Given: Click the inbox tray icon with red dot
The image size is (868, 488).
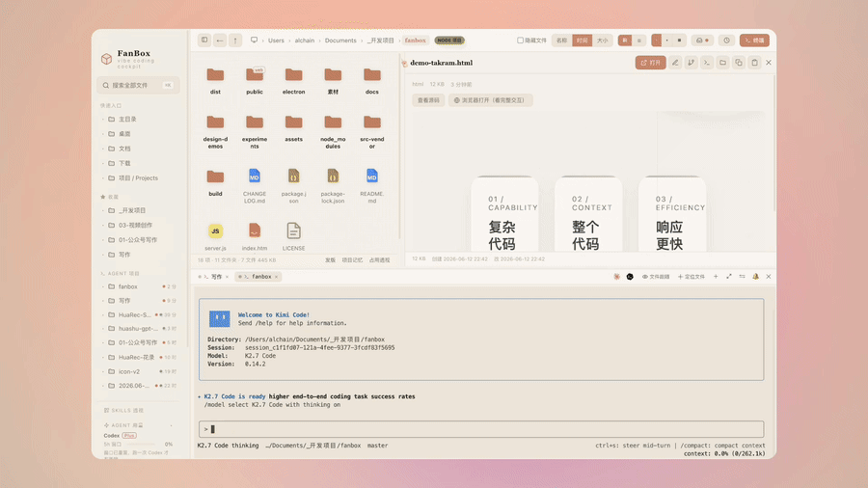Looking at the screenshot, I should click(x=702, y=41).
